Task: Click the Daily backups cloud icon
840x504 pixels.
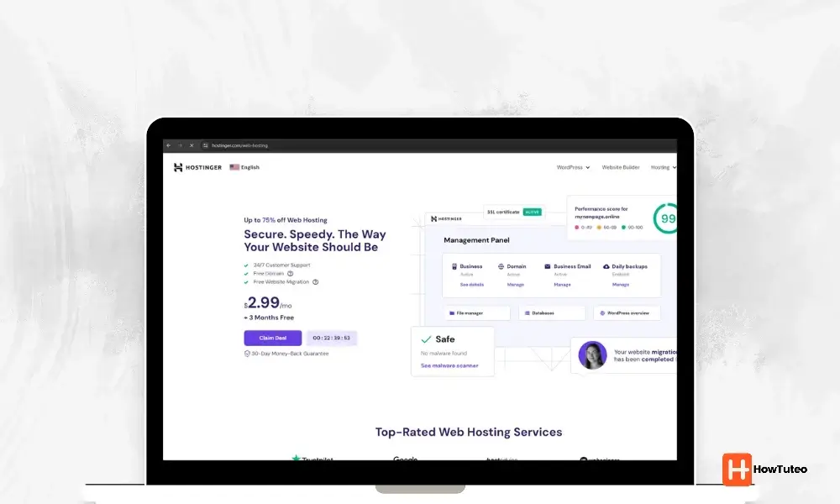Action: click(x=606, y=266)
